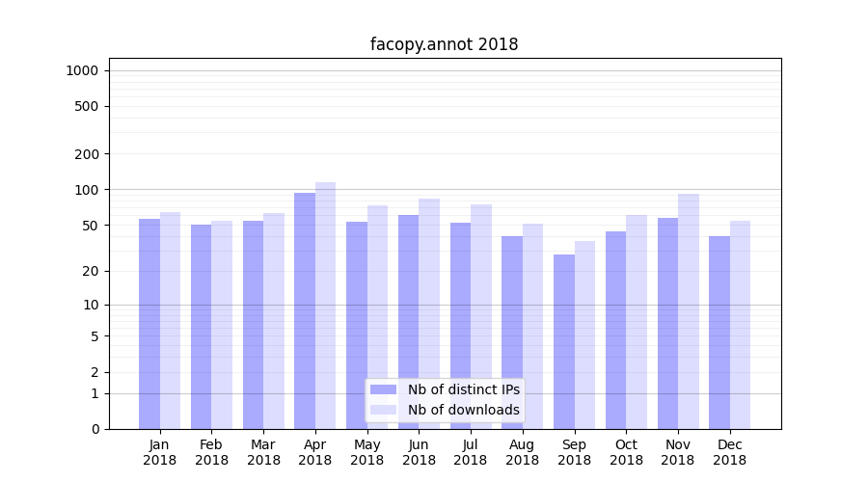868x482 pixels.
Task: Click the Dec 2018 x-axis label
Action: 730,452
